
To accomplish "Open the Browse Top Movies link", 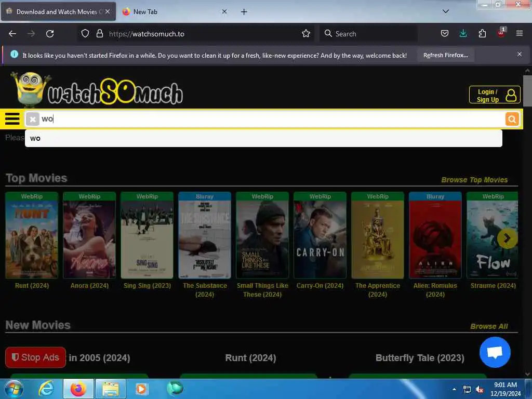I will (474, 180).
